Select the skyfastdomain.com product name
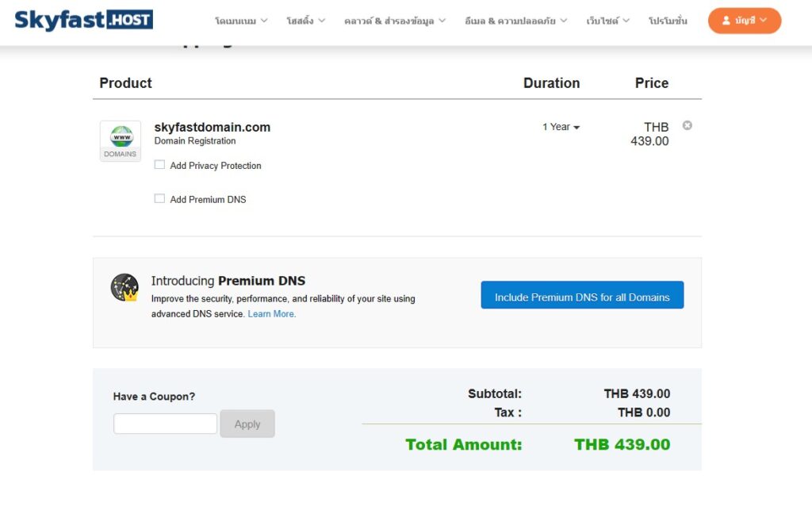The image size is (812, 506). point(213,127)
